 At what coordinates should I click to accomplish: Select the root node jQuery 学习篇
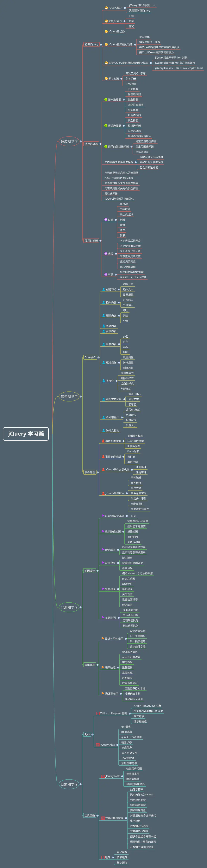26,434
